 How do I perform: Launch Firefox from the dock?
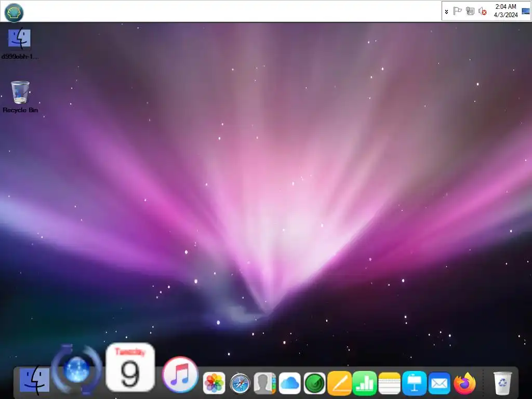465,383
